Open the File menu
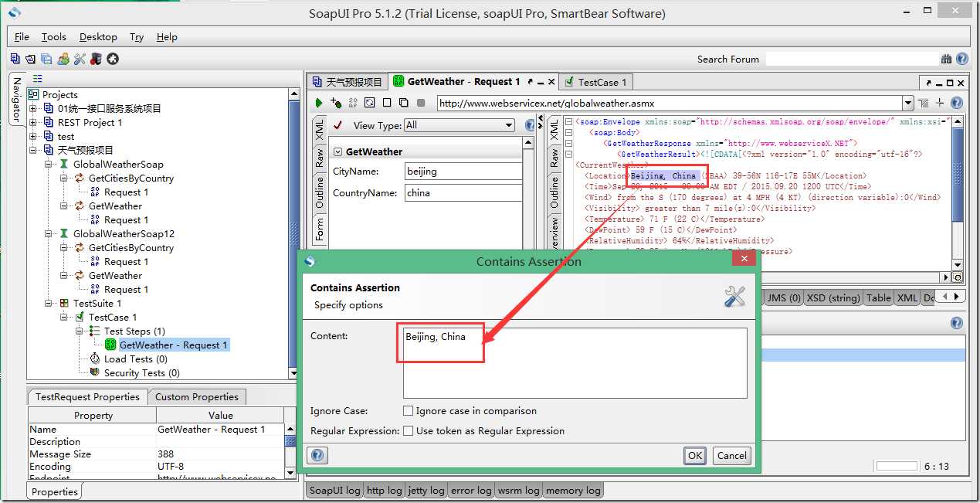Screen dimensions: 980x503 point(22,36)
